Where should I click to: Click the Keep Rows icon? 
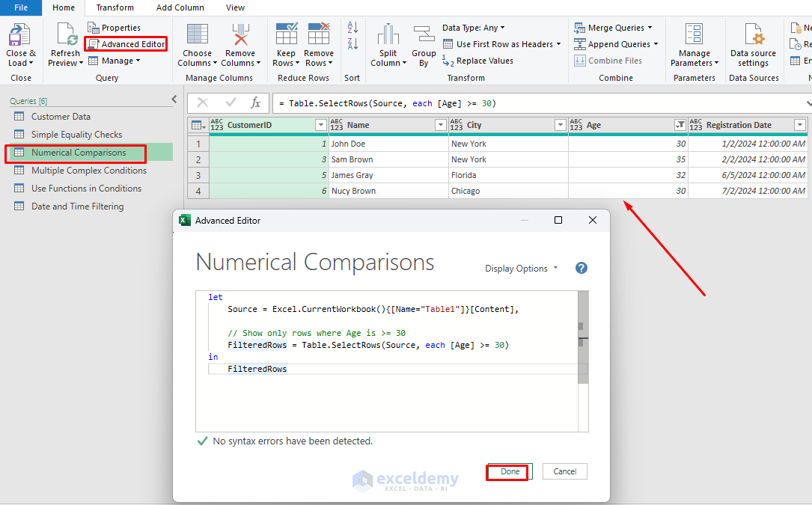[287, 34]
